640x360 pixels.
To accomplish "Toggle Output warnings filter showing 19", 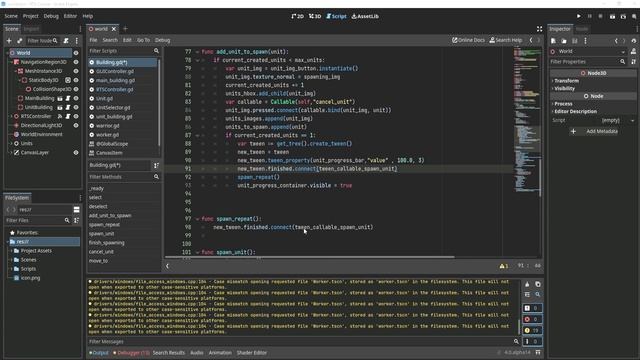I will [532, 330].
